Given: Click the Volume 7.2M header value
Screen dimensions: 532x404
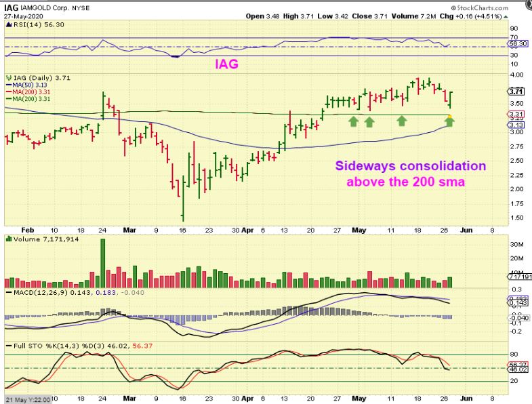Looking at the screenshot, I should pos(413,16).
